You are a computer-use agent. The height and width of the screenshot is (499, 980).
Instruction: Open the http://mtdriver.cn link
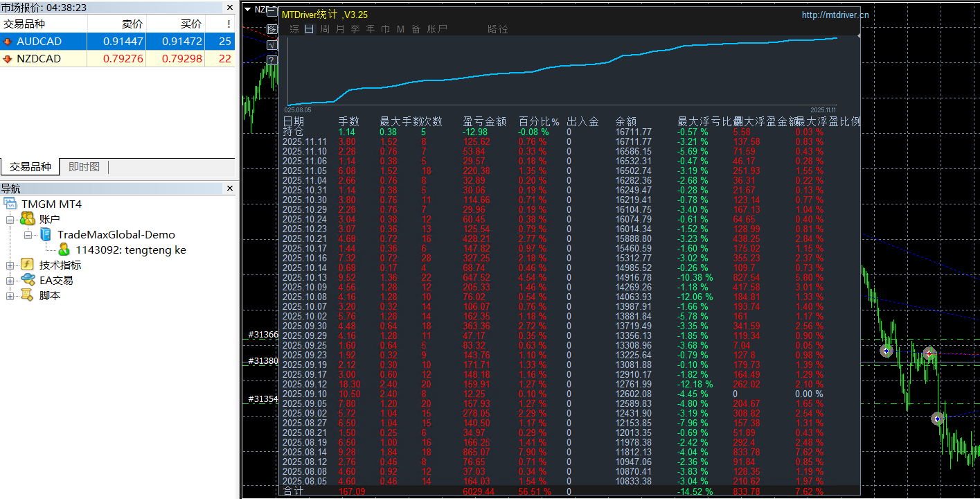(835, 15)
